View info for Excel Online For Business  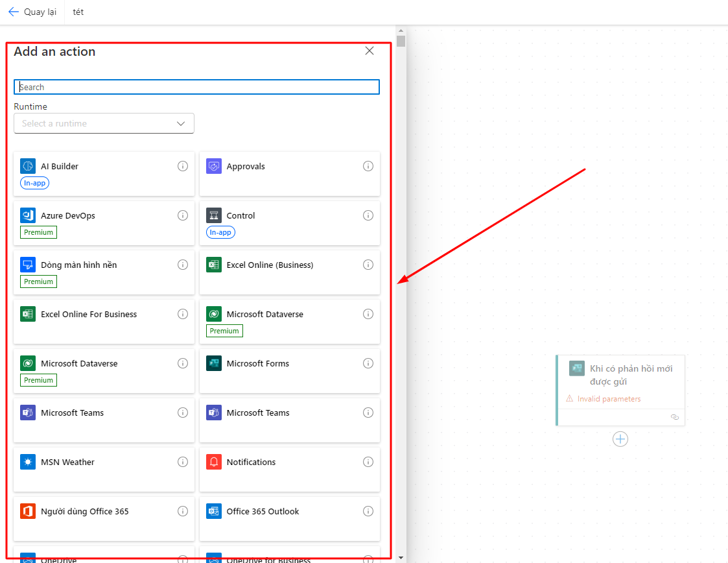click(x=183, y=313)
